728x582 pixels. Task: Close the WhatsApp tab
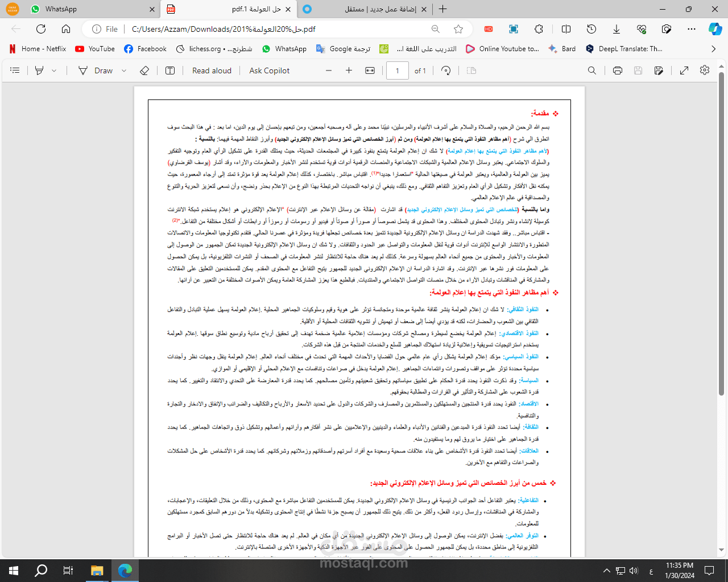tap(152, 9)
